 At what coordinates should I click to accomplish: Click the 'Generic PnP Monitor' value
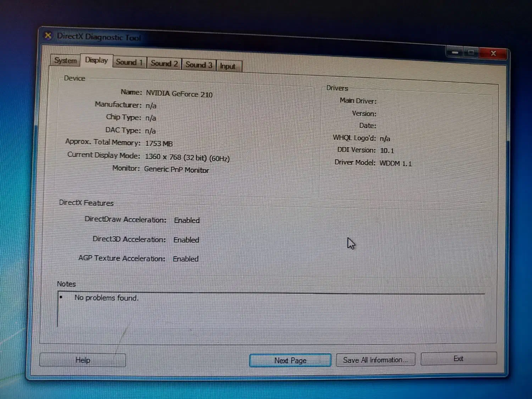point(176,170)
